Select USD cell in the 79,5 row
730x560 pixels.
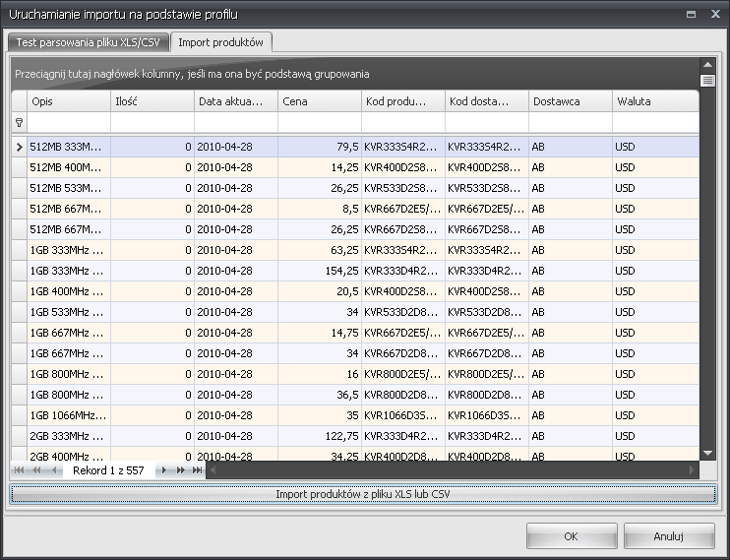pos(655,147)
